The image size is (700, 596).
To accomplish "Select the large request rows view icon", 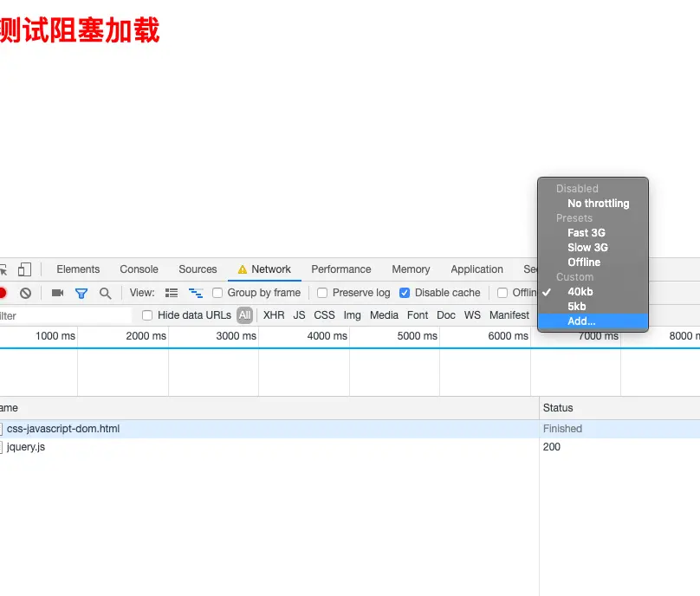I will coord(171,293).
